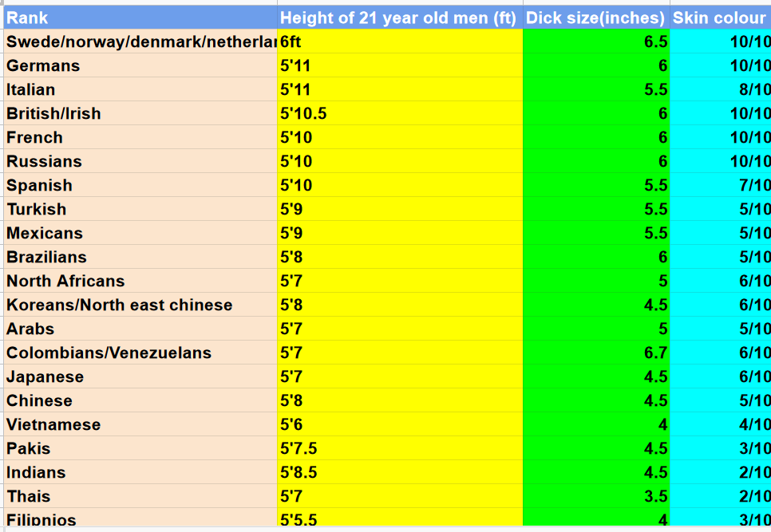The image size is (771, 532).
Task: Click the "5'10.5" height cell
Action: coord(399,113)
